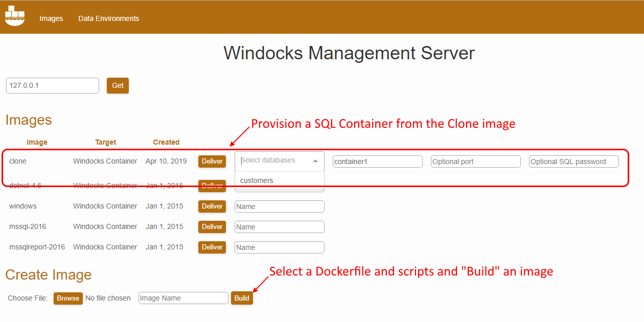Image resolution: width=644 pixels, height=322 pixels.
Task: Click the Name field for mssqlreport-2016
Action: pyautogui.click(x=279, y=247)
